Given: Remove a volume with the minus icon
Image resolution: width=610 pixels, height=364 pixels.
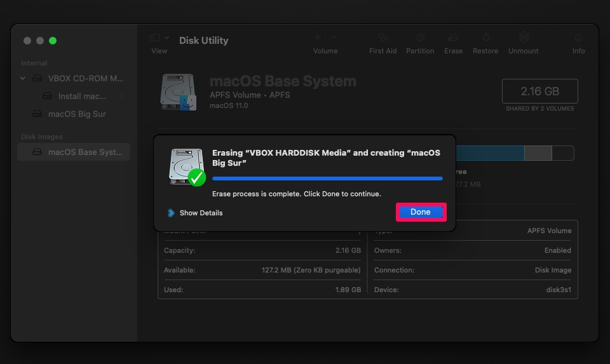Looking at the screenshot, I should click(334, 37).
